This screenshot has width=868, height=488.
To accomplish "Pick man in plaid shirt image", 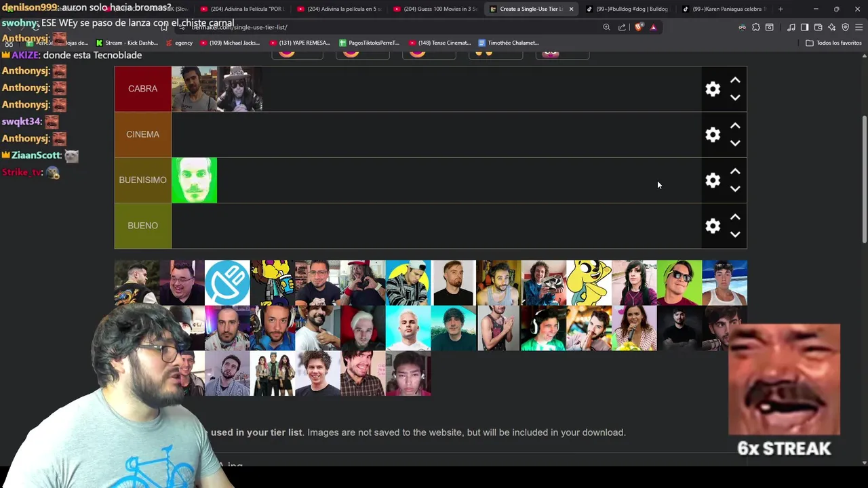I will [363, 373].
